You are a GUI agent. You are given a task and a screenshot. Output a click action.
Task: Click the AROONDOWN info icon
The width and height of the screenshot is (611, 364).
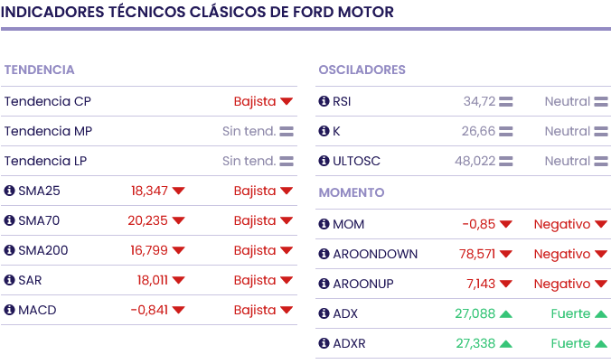[x=324, y=254]
